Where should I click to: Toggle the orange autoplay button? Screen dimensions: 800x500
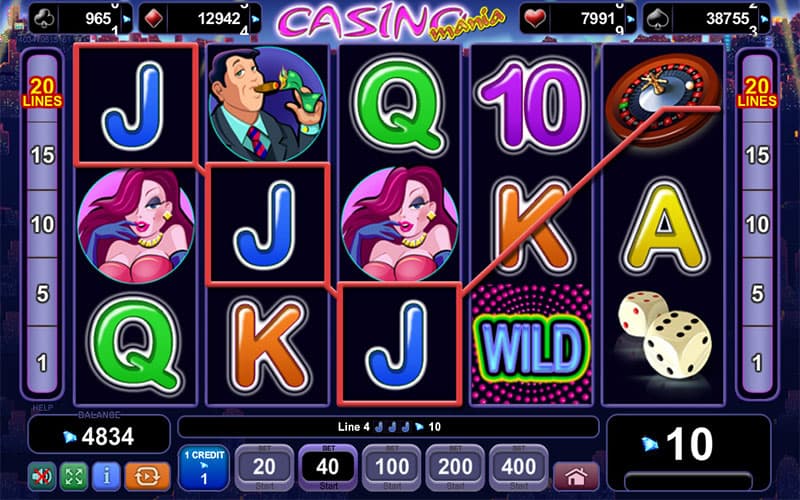[x=147, y=476]
